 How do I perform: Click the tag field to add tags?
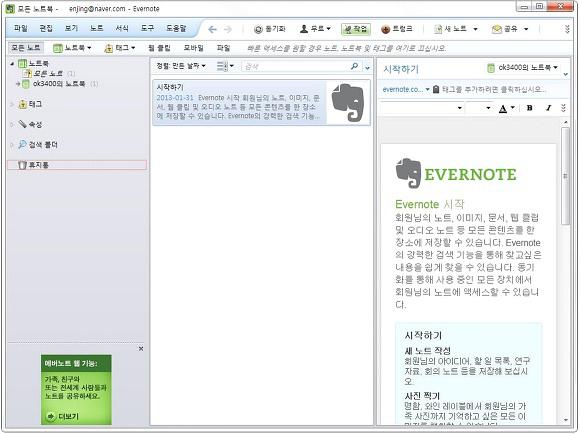pos(493,89)
